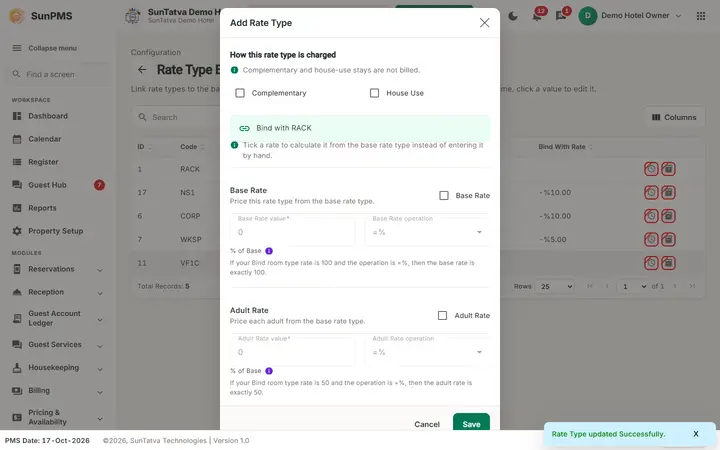Viewport: 720px width, 450px height.
Task: Open Register from the sidebar
Action: 43,162
